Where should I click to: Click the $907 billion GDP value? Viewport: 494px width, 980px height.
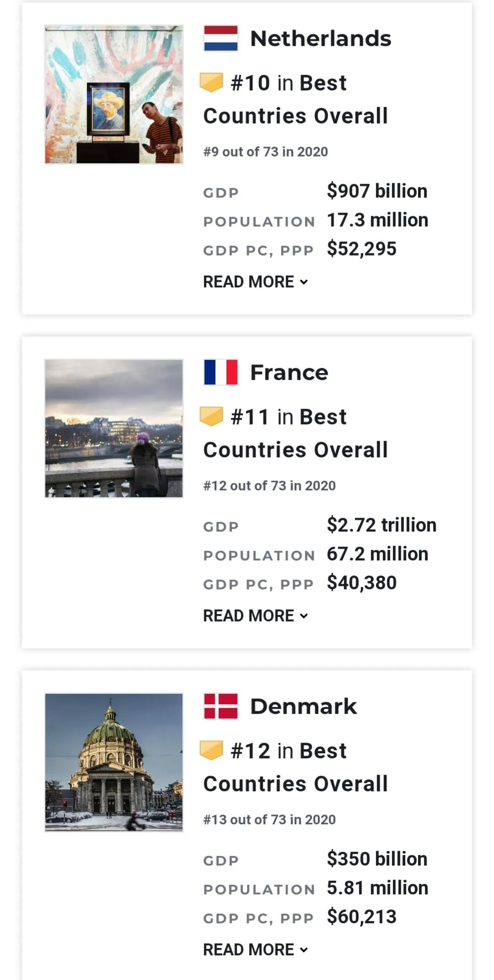click(x=377, y=191)
